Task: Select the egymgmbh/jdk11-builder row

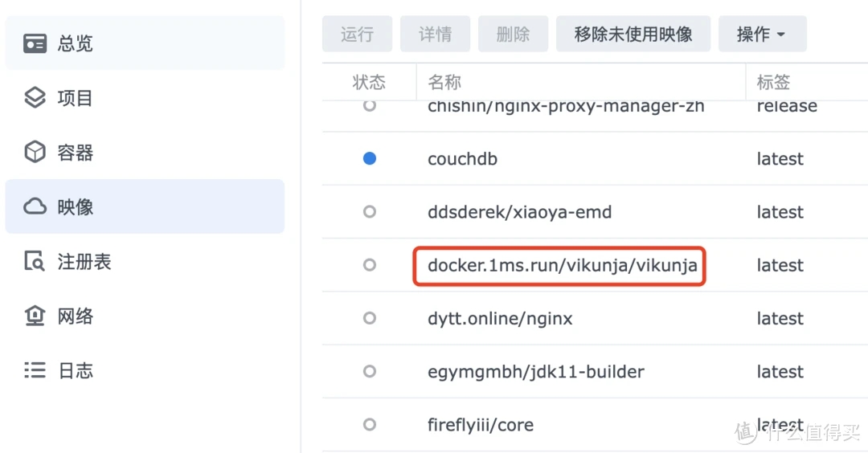Action: click(x=595, y=371)
